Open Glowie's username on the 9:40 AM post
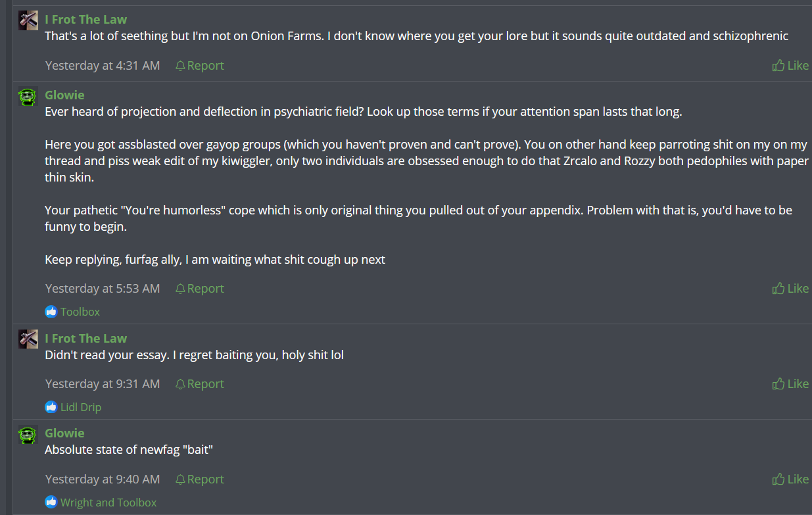The width and height of the screenshot is (812, 515). pos(64,433)
